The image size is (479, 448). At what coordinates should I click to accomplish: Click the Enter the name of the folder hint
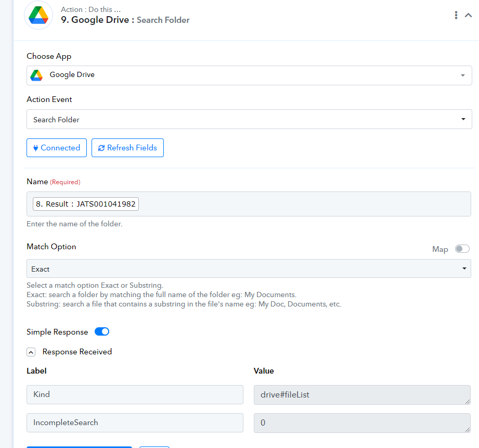(x=74, y=224)
